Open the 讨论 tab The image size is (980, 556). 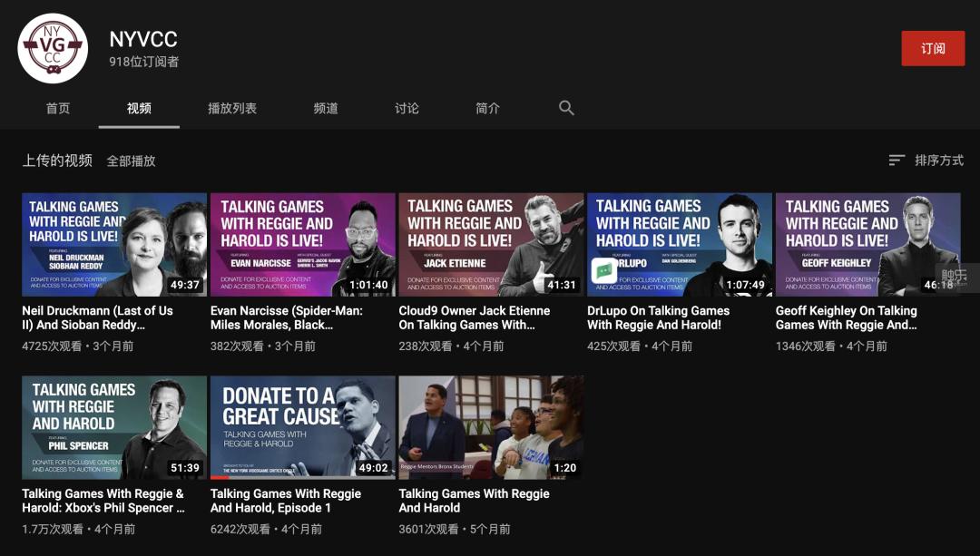pos(407,108)
